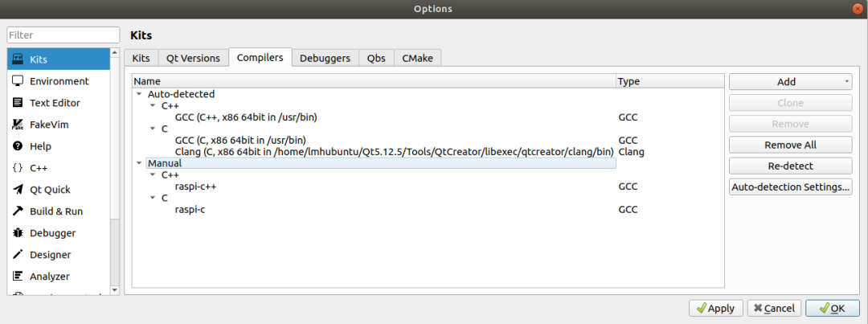Screen dimensions: 868x324
Task: Collapse the Auto-detected tree group
Action: (139, 94)
